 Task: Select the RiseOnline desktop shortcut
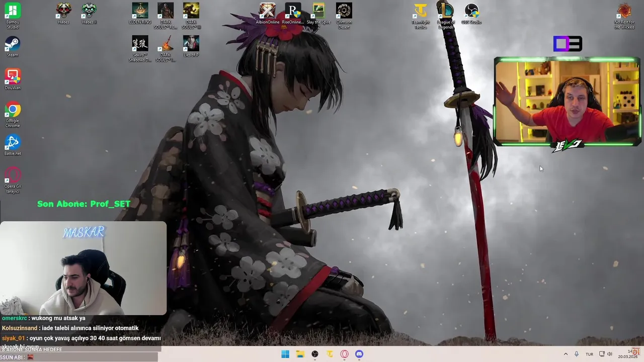pos(293,14)
